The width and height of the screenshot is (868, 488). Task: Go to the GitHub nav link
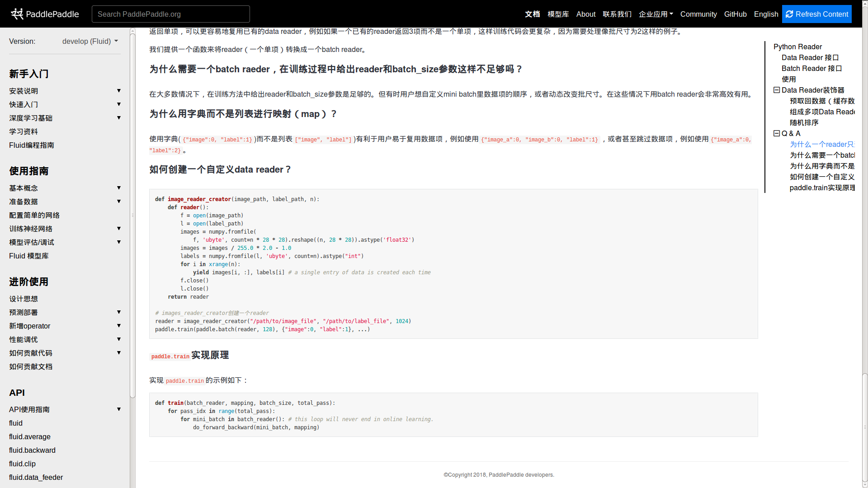pos(735,14)
